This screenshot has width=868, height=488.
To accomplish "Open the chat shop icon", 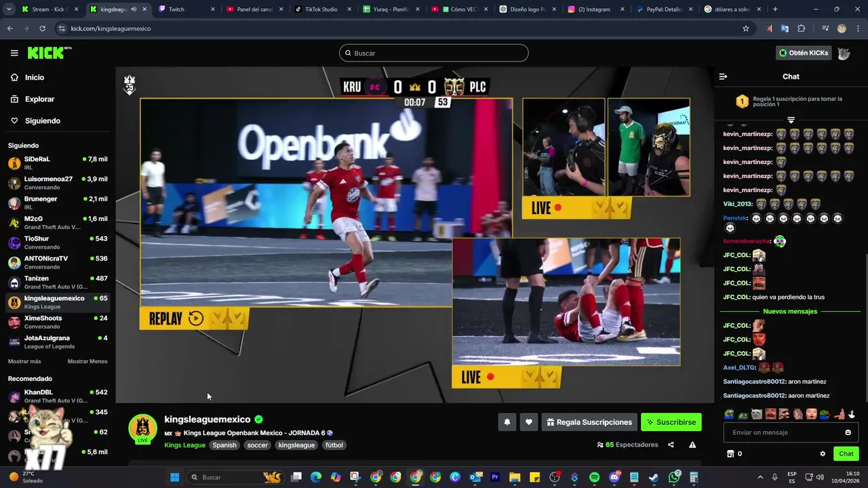I will coord(730,454).
